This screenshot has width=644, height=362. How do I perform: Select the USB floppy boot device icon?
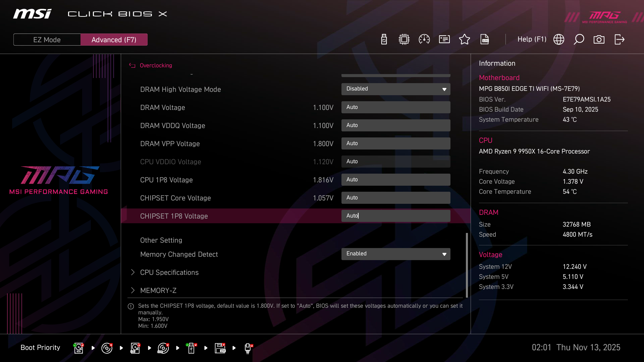(x=220, y=348)
